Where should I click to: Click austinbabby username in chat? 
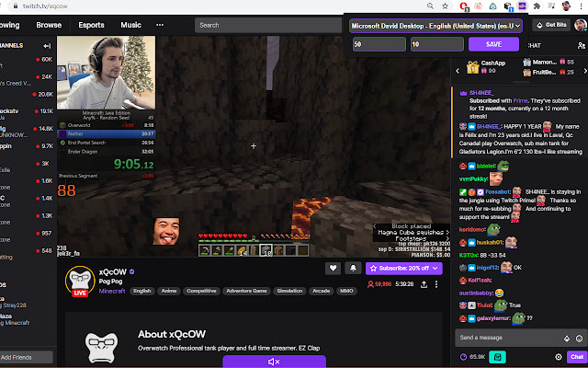click(476, 293)
